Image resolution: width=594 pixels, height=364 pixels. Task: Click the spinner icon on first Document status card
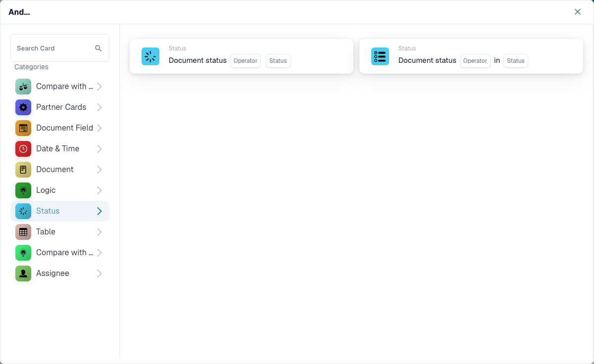150,56
